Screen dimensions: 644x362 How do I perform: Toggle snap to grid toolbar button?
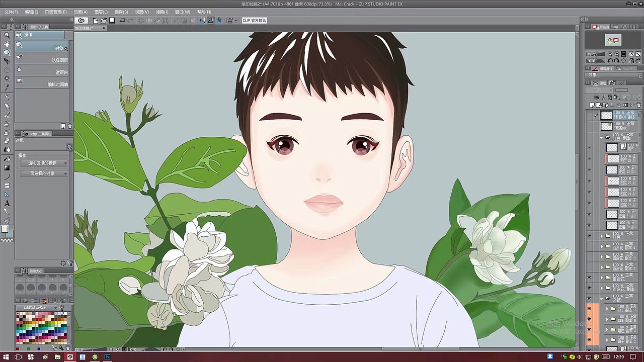pyautogui.click(x=219, y=21)
